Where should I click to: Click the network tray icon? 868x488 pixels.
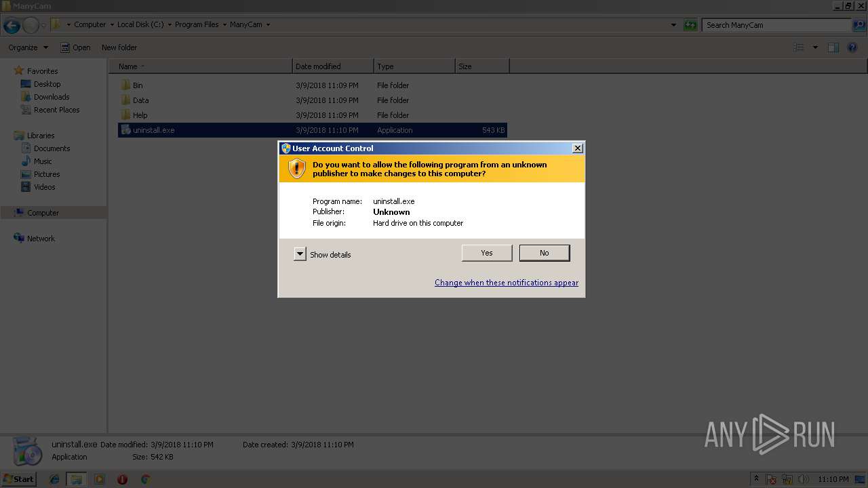pos(788,479)
